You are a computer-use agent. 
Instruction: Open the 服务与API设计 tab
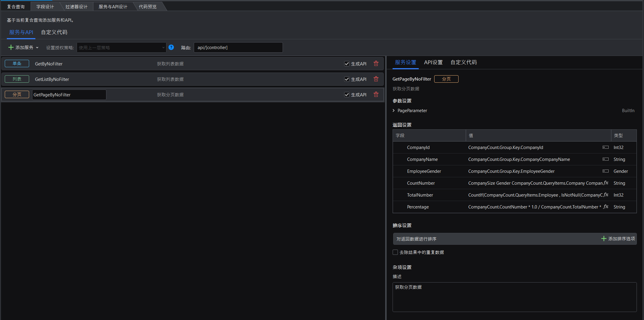click(x=113, y=7)
